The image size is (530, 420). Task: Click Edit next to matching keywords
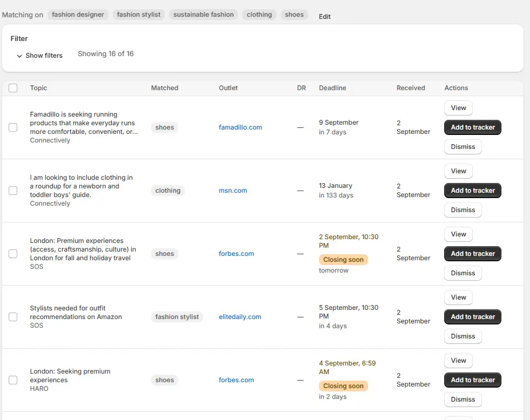point(324,17)
